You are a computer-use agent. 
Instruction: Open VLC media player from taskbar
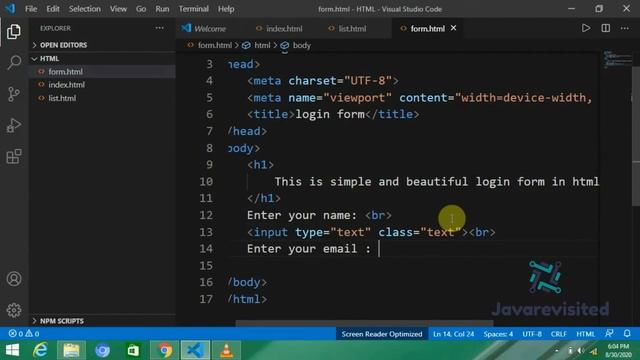(x=227, y=350)
